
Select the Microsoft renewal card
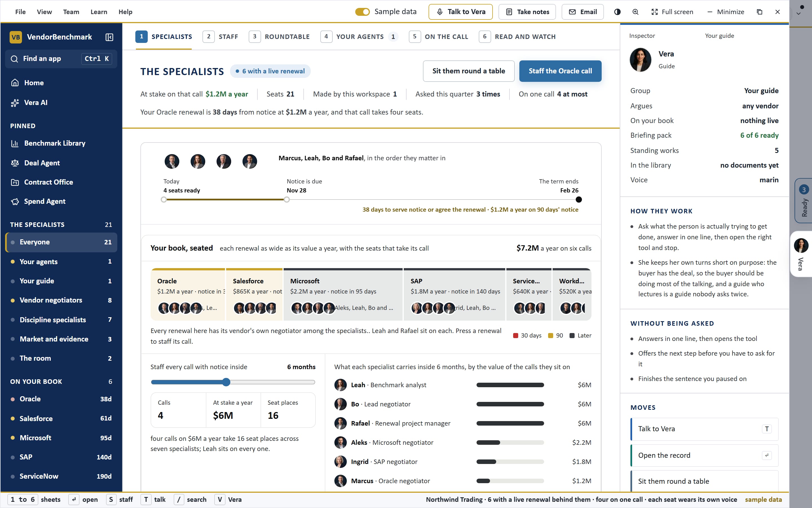coord(343,294)
